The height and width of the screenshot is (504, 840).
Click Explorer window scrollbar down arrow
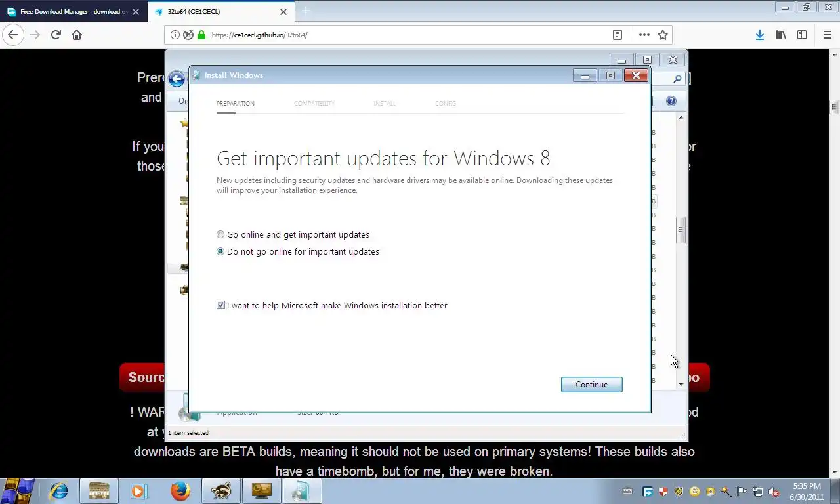681,384
